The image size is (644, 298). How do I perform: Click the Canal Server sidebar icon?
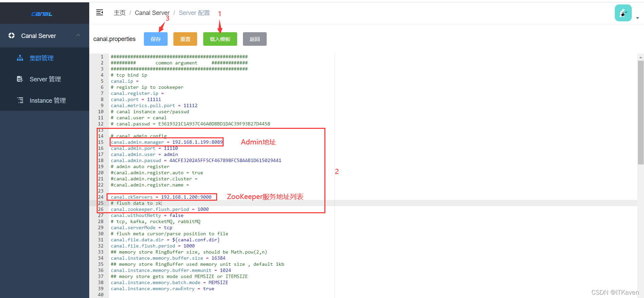click(12, 36)
